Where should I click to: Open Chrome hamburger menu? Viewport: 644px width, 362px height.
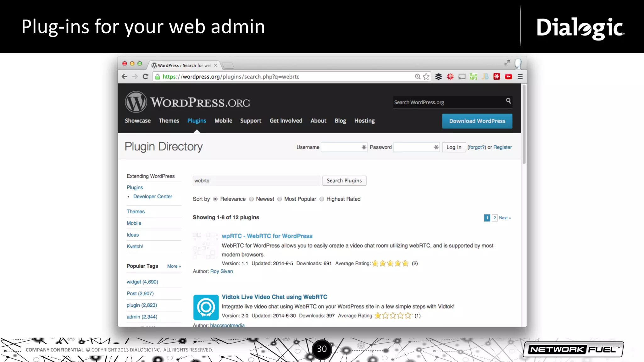tap(520, 77)
